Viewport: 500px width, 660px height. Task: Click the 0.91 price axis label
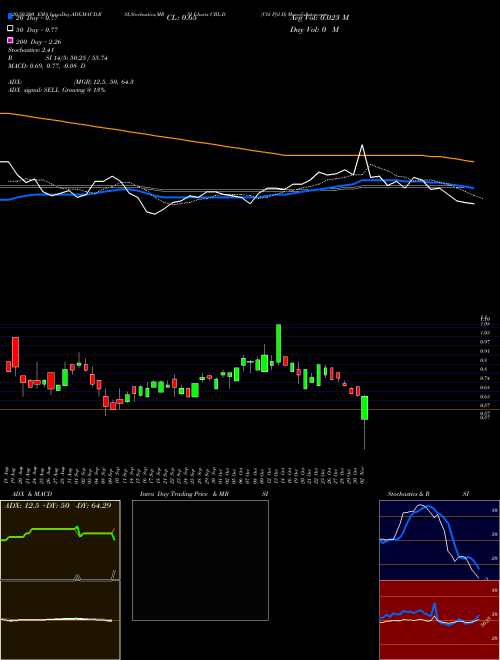[485, 351]
